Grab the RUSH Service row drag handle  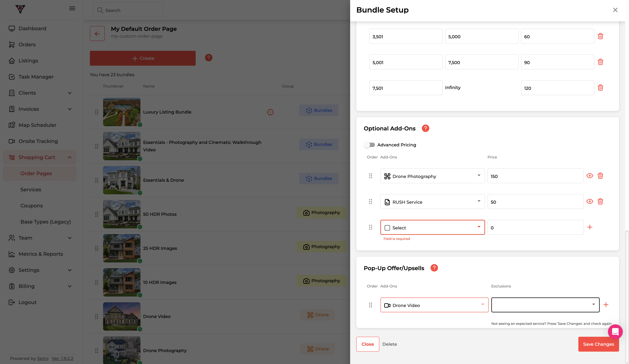[x=370, y=202]
